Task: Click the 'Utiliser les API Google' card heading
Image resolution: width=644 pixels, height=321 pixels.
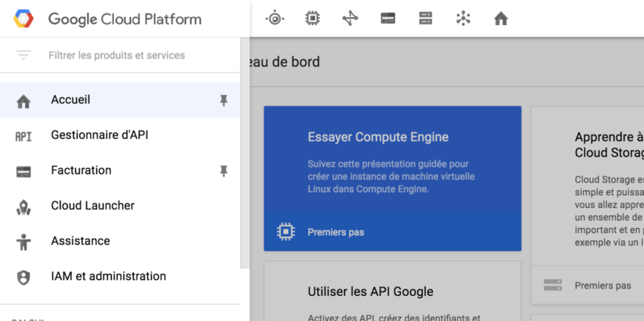Action: (370, 292)
